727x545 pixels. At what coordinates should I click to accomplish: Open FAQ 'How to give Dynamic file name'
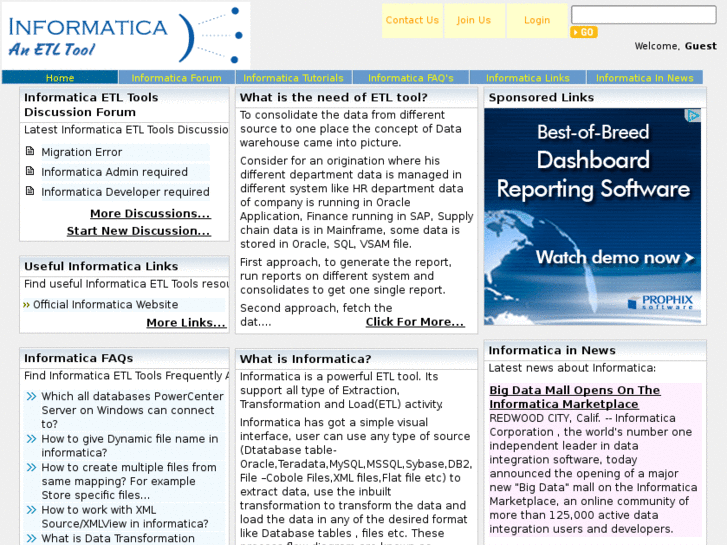click(130, 446)
